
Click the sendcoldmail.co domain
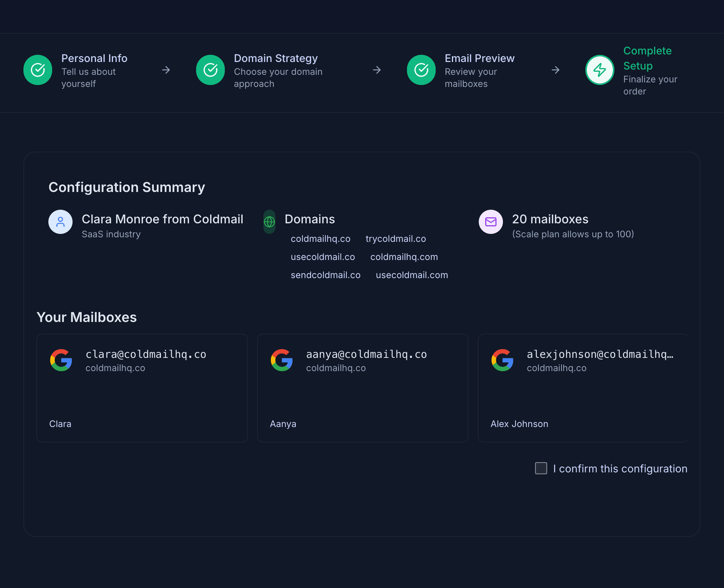coord(325,275)
